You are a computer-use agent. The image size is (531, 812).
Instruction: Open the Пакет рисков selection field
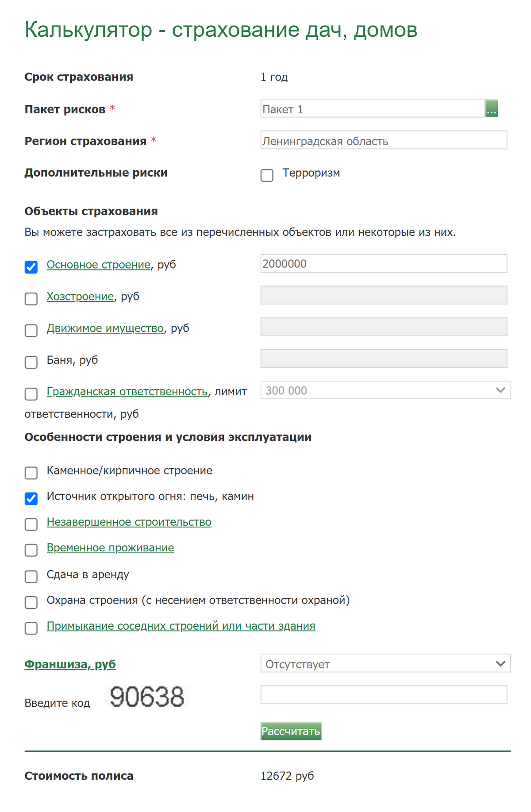tap(372, 108)
